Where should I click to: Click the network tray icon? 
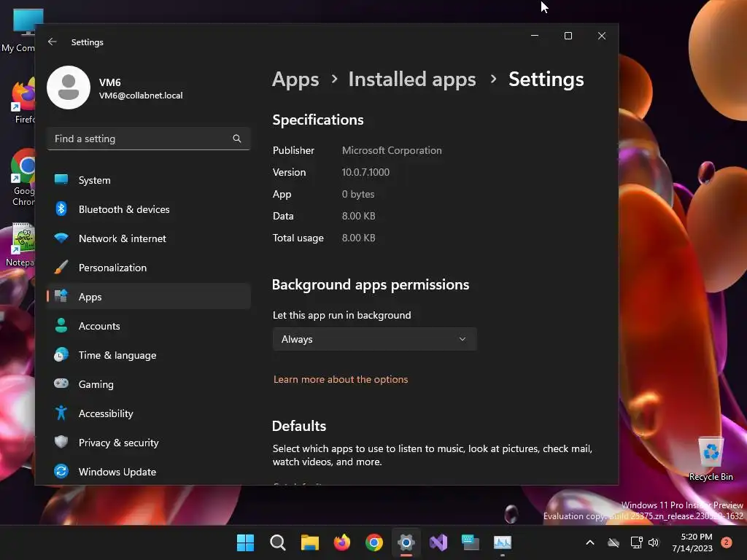pyautogui.click(x=636, y=542)
